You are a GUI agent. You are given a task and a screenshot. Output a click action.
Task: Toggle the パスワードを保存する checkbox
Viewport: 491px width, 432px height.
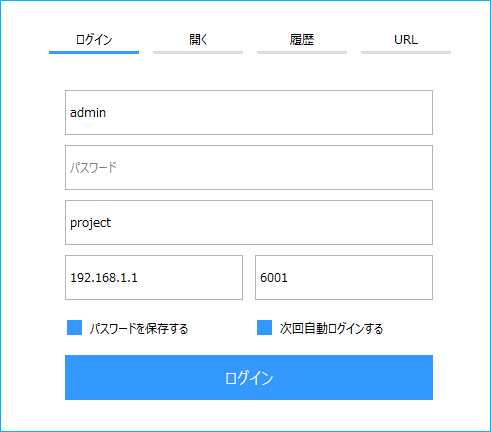(x=74, y=328)
